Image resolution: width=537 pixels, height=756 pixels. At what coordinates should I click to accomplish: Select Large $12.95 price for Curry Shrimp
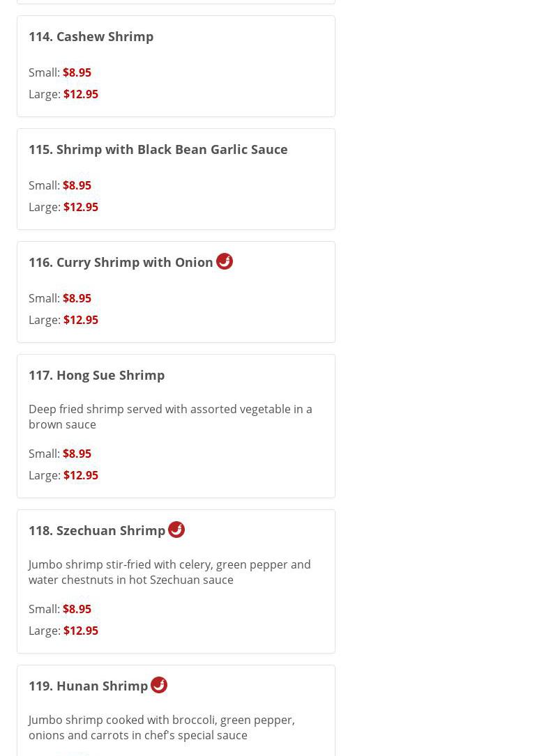(80, 320)
